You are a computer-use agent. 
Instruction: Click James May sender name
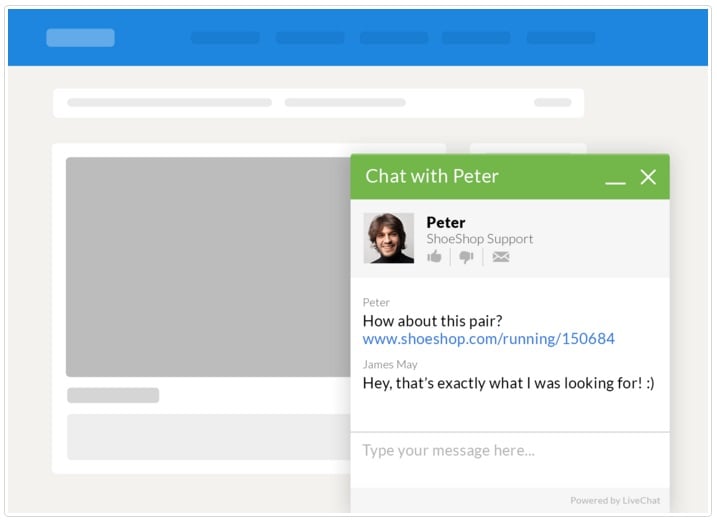tap(390, 365)
